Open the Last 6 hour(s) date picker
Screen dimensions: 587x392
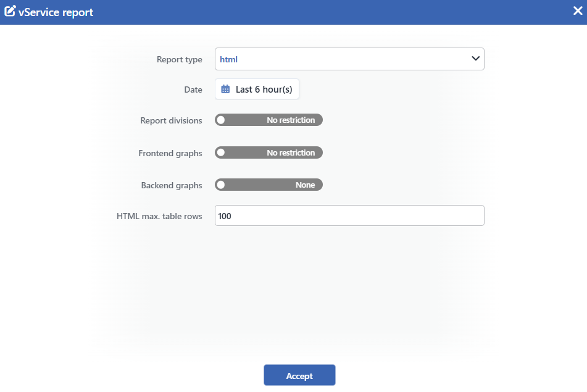(x=257, y=89)
